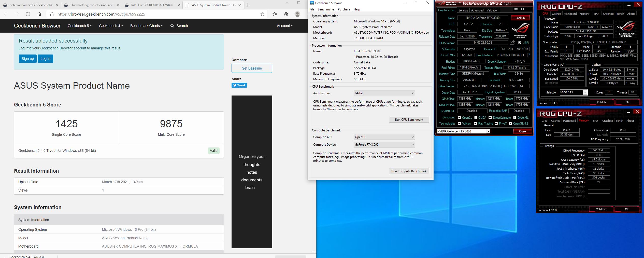Toggle the PhysX checkbox
The height and width of the screenshot is (258, 644).
tap(496, 124)
